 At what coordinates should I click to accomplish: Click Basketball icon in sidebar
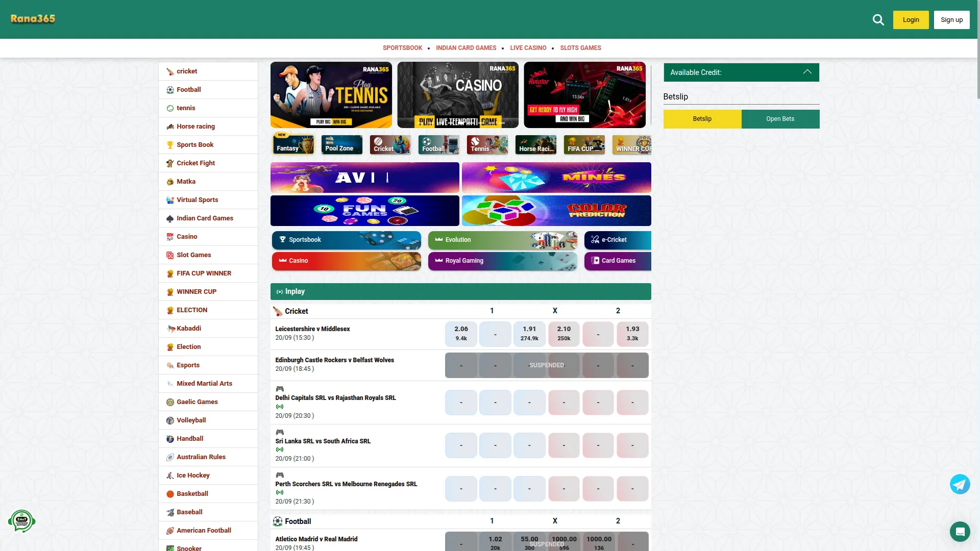tap(170, 494)
